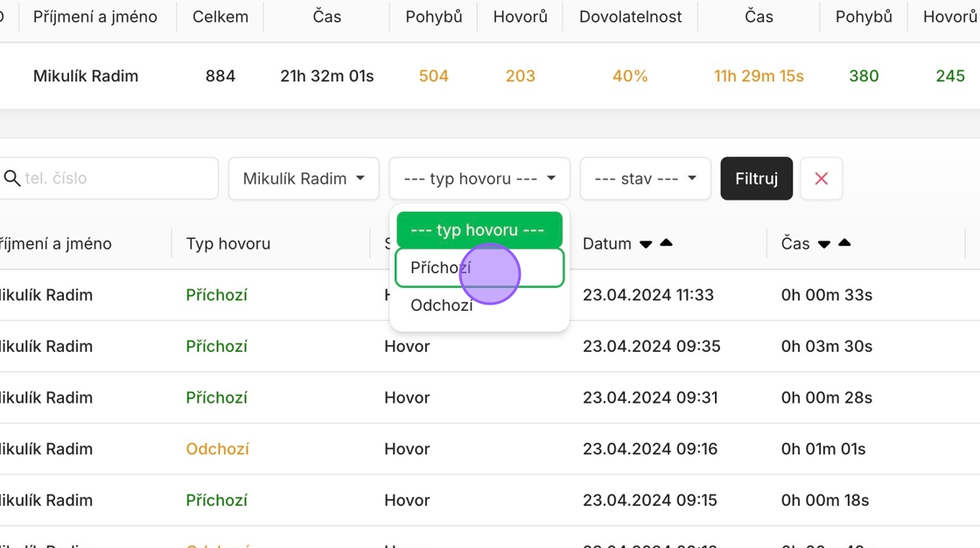The width and height of the screenshot is (980, 548).
Task: Click duration 0h 03m 30s
Action: click(x=826, y=346)
